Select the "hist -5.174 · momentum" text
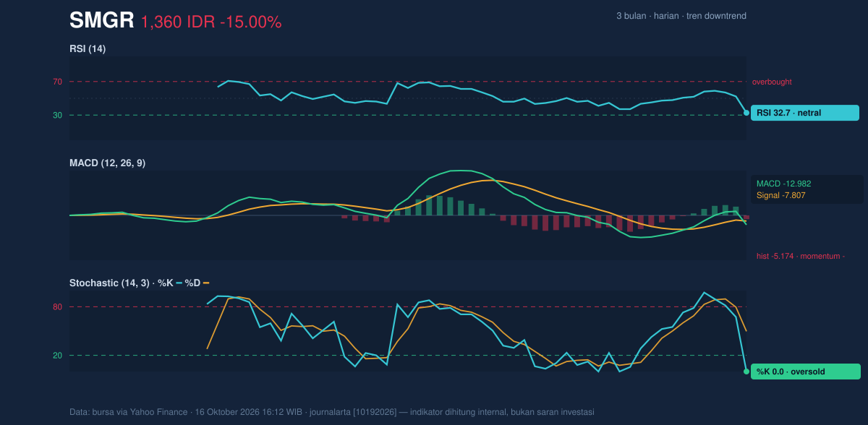Viewport: 868px width, 425px height. (x=801, y=256)
